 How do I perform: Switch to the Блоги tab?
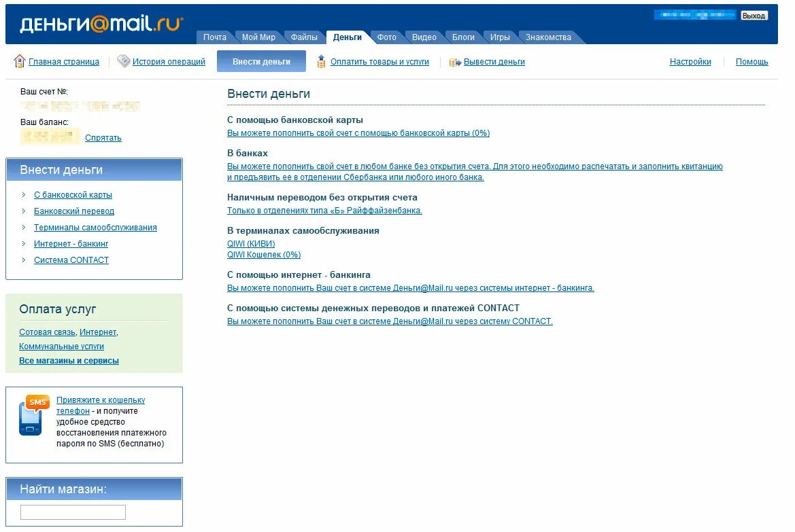coord(463,37)
